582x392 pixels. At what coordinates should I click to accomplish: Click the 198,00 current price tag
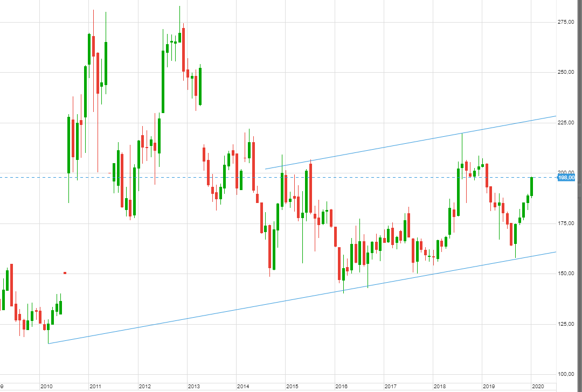point(566,177)
